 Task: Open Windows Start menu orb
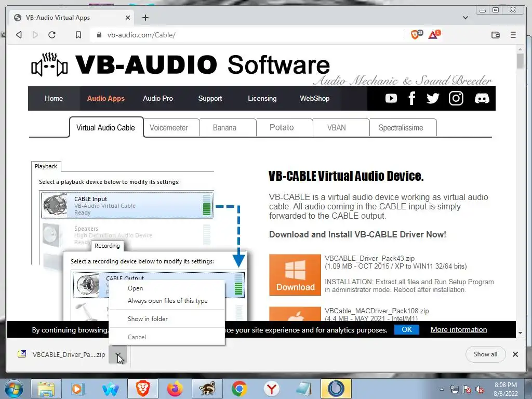click(14, 389)
